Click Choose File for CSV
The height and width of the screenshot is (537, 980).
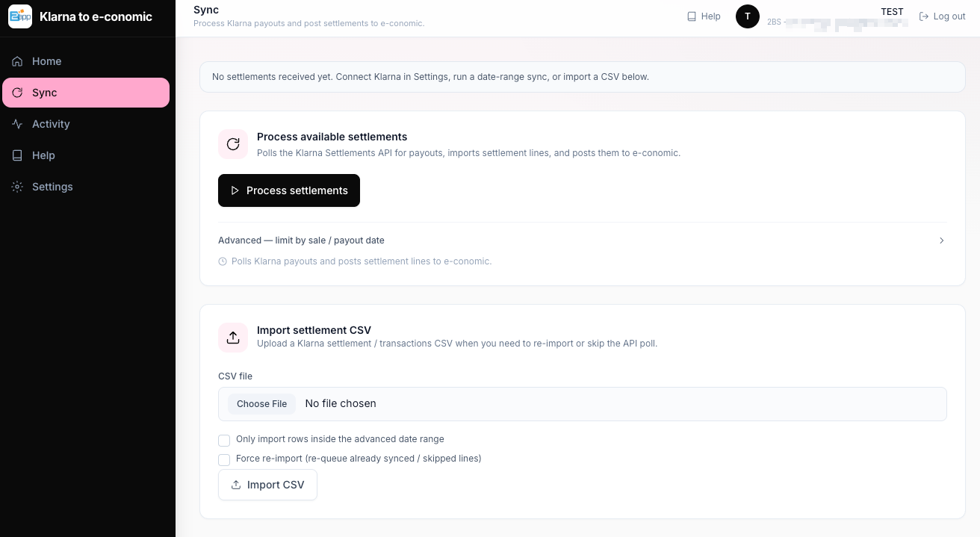point(262,404)
